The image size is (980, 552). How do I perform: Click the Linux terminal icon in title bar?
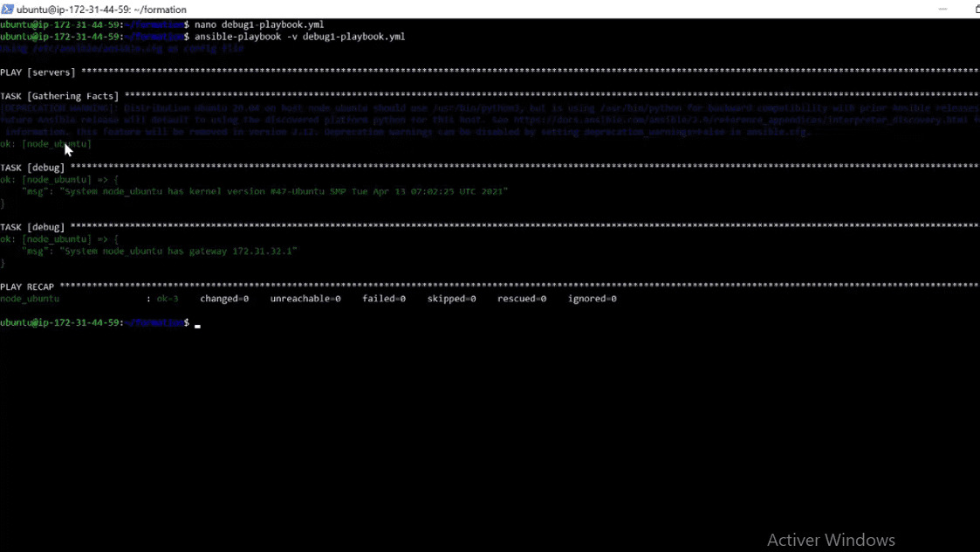(x=8, y=10)
